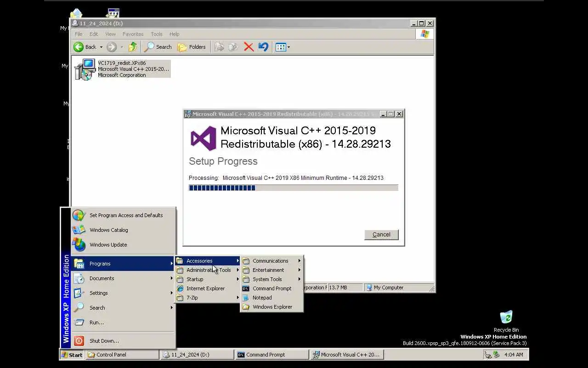Viewport: 588px width, 368px height.
Task: Switch to Microsoft Visual C++ taskbar button
Action: 347,355
